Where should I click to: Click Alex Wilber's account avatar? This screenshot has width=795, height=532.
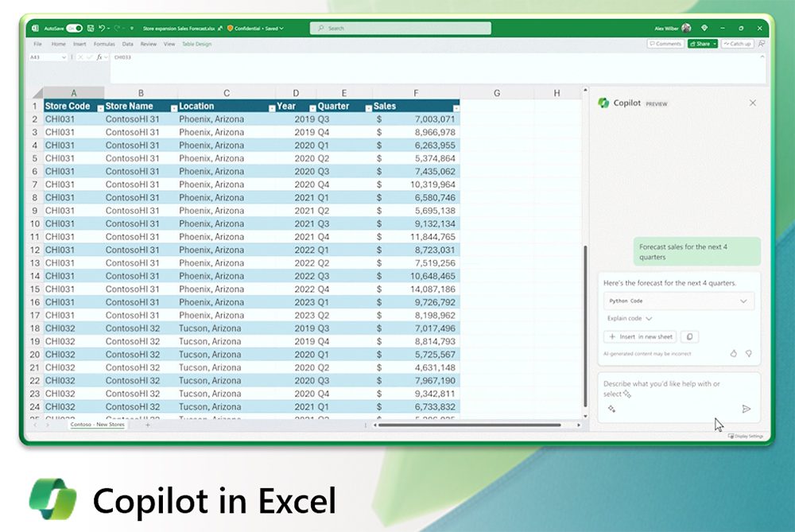[x=687, y=29]
